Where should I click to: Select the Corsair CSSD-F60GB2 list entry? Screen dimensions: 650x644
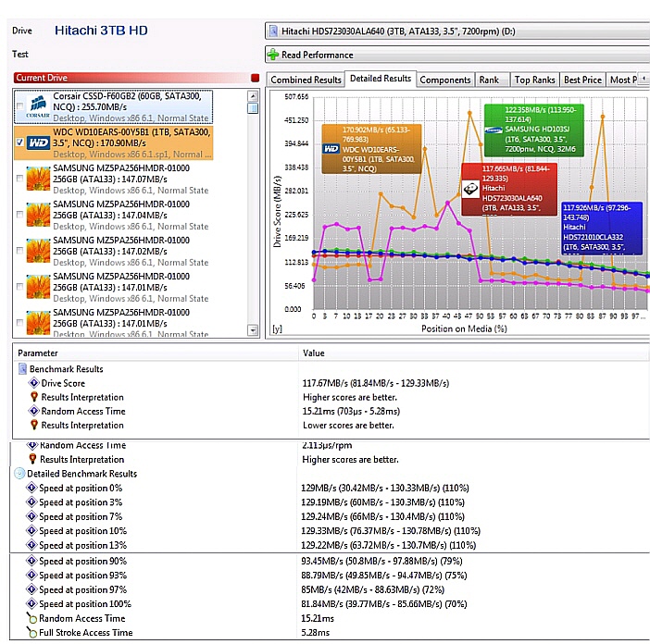coord(114,106)
